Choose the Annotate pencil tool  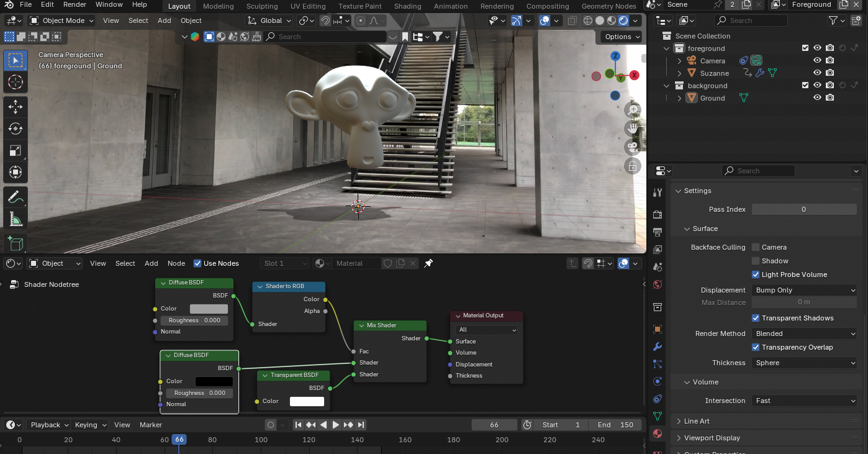pos(16,197)
